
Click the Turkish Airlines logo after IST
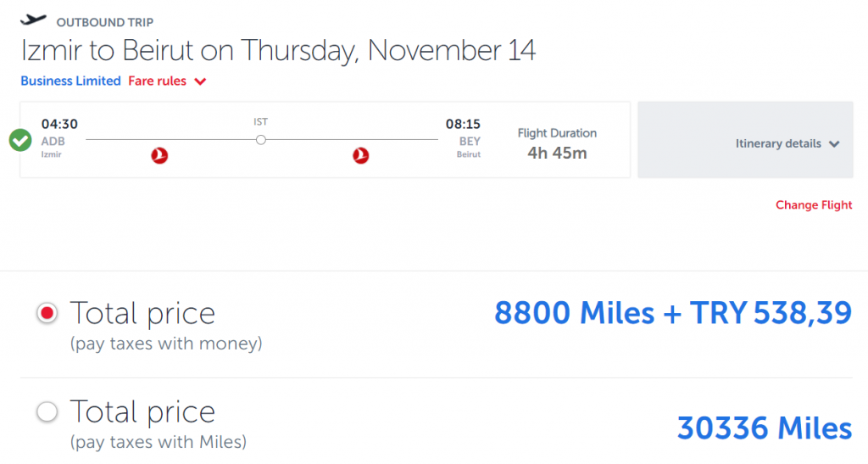360,155
